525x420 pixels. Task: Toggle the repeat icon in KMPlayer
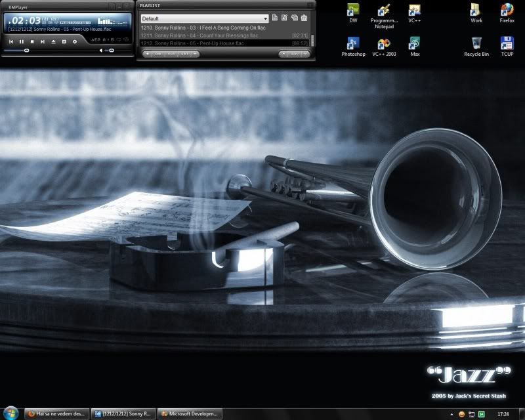pyautogui.click(x=119, y=40)
